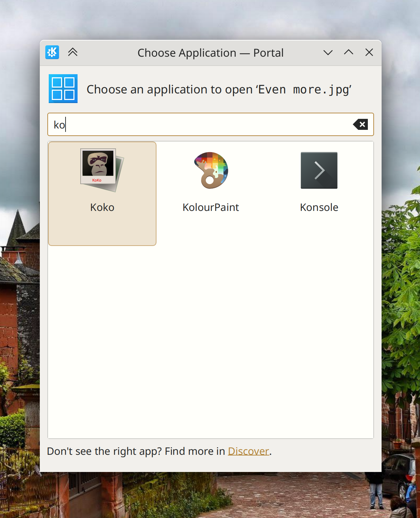Click the blue grid application chooser icon
The height and width of the screenshot is (518, 420).
coord(63,89)
